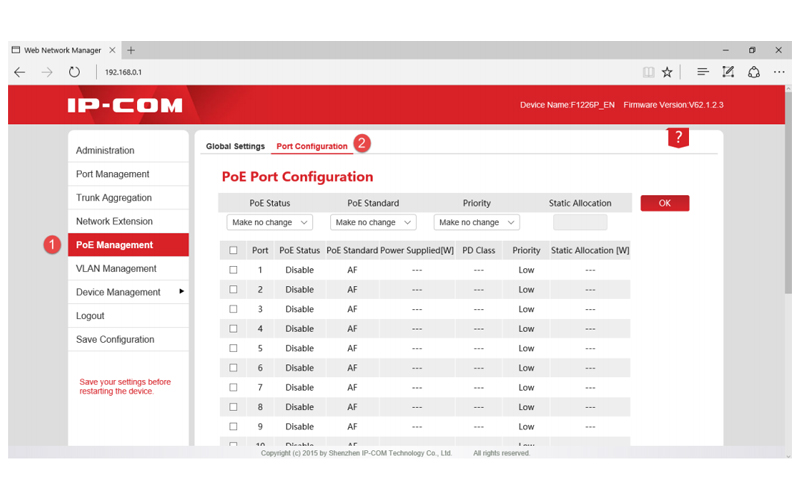Select PoE Management in the sidebar
The width and height of the screenshot is (800, 500).
pyautogui.click(x=129, y=245)
